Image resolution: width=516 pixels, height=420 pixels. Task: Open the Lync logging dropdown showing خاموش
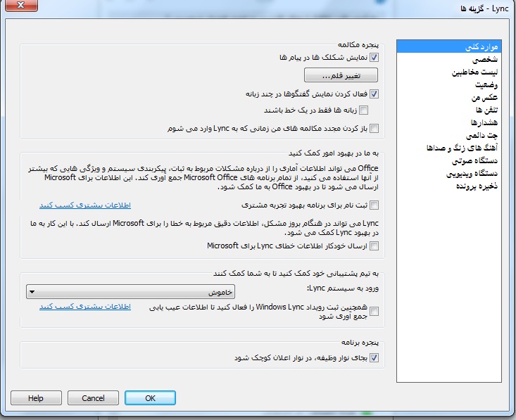(x=130, y=291)
